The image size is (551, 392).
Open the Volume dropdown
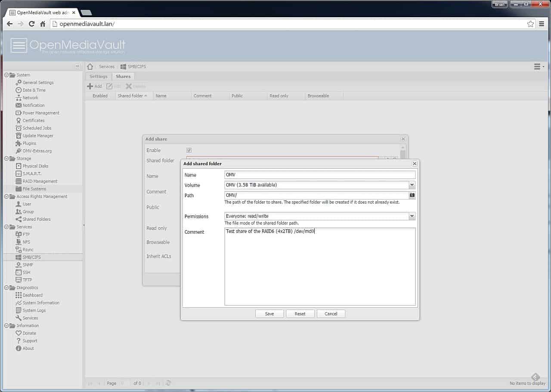[412, 185]
